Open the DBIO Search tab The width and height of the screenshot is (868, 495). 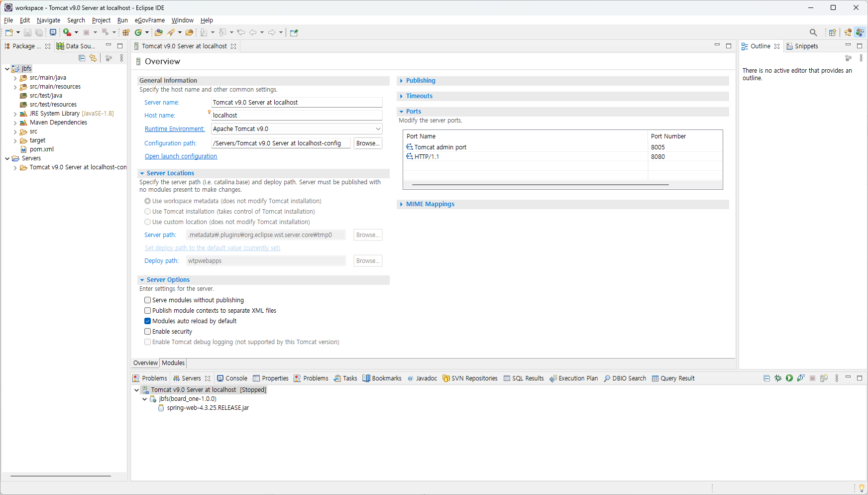pos(625,378)
